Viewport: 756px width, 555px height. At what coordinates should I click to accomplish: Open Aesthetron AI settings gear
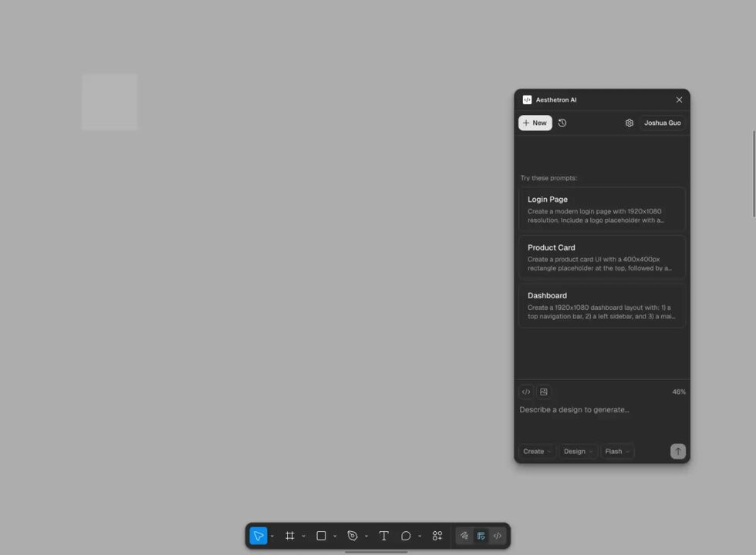pos(629,123)
